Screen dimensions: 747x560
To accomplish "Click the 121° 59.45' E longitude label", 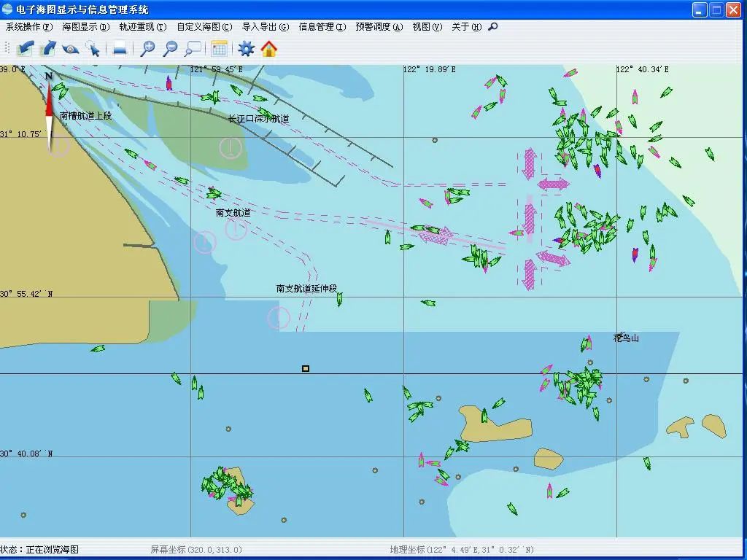I will point(216,69).
